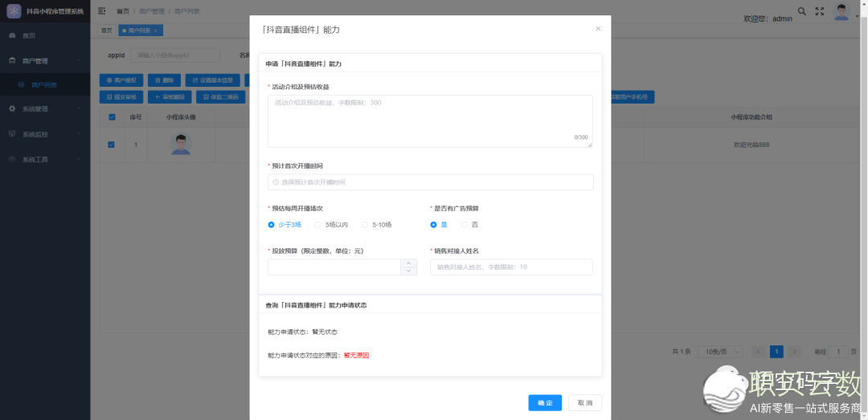Click the 抖音小程序管理系统 logo icon

[x=14, y=11]
